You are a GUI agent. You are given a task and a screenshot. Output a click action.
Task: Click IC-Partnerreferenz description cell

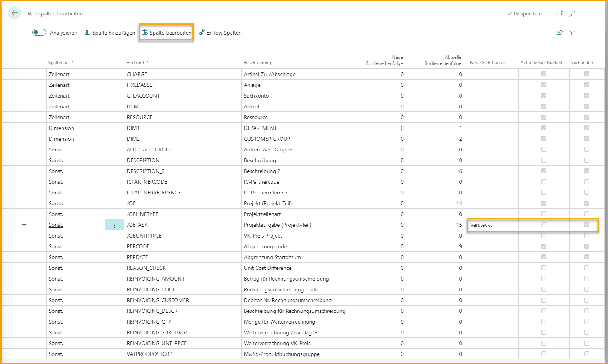point(302,193)
